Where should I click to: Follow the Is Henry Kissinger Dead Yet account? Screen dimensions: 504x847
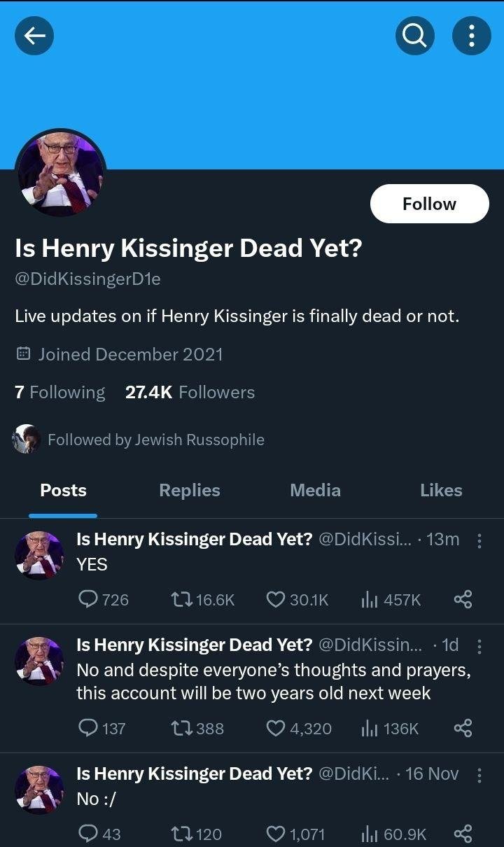(x=429, y=204)
